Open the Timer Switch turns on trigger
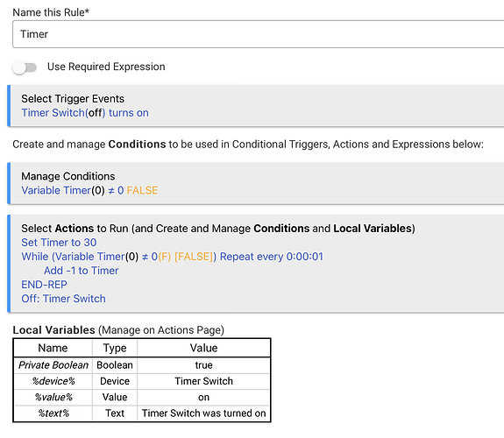Image resolution: width=504 pixels, height=438 pixels. pyautogui.click(x=85, y=113)
